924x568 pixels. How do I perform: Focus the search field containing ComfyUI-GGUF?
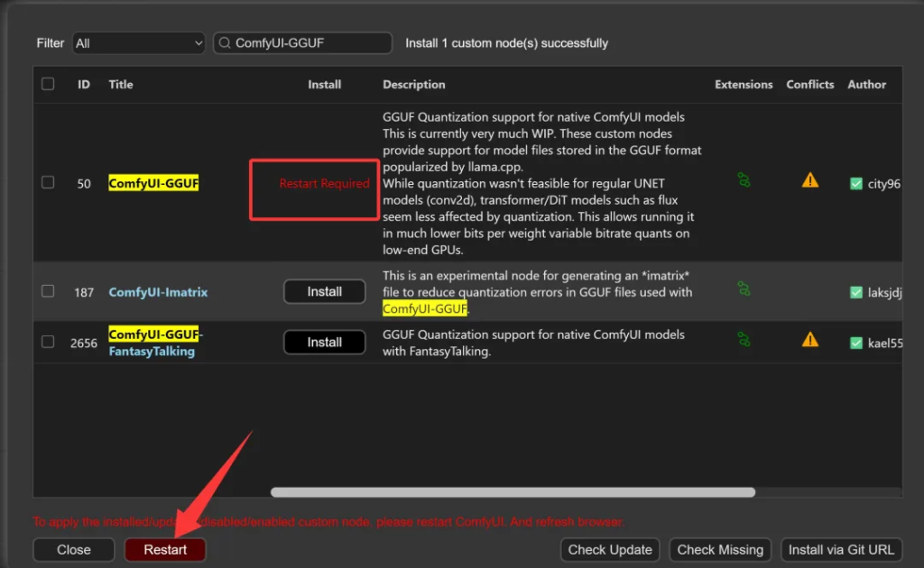click(x=303, y=43)
